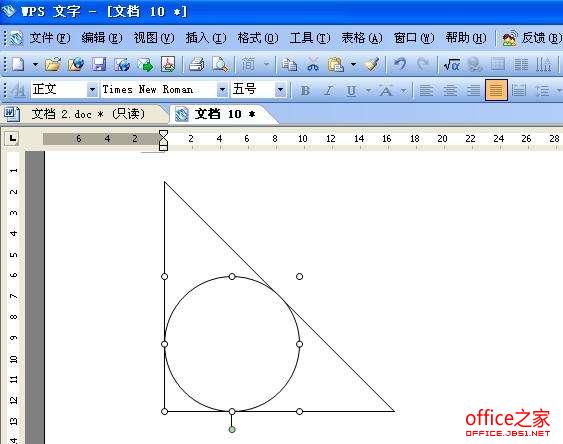Viewport: 563px width, 444px height.
Task: Open the 视图(V) menu
Action: click(154, 38)
